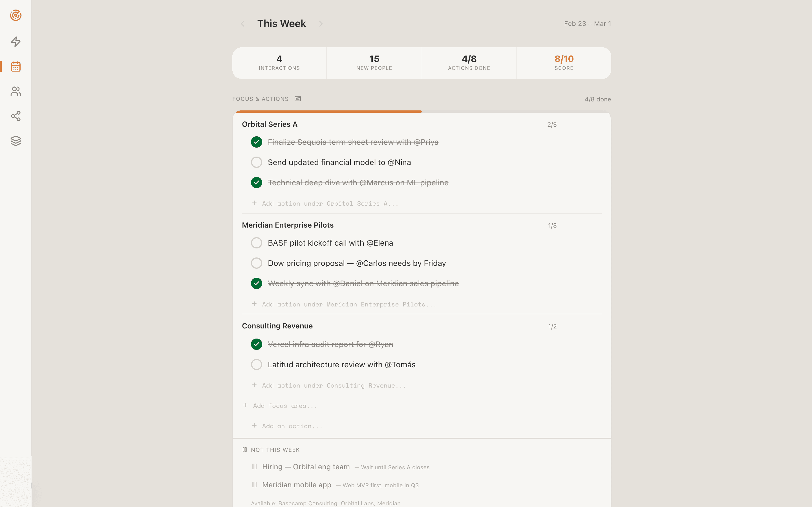
Task: Open the layers stack icon at sidebar bottom
Action: [x=16, y=141]
